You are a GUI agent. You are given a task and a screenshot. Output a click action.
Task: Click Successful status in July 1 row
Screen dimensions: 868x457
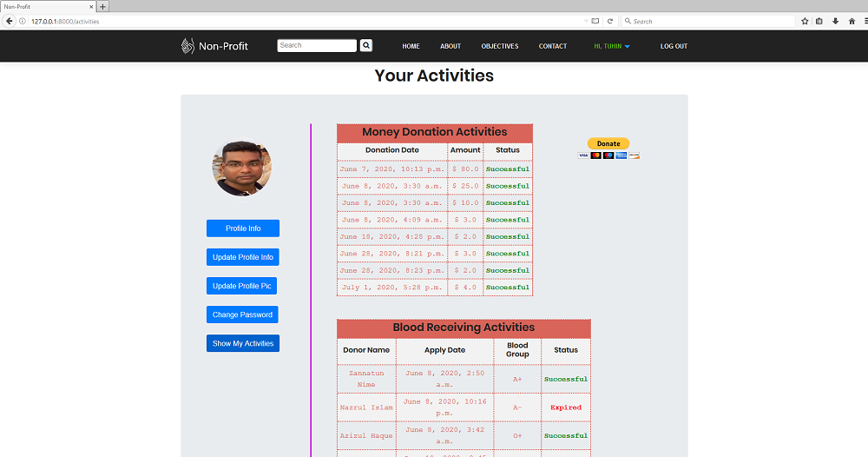[x=508, y=288]
